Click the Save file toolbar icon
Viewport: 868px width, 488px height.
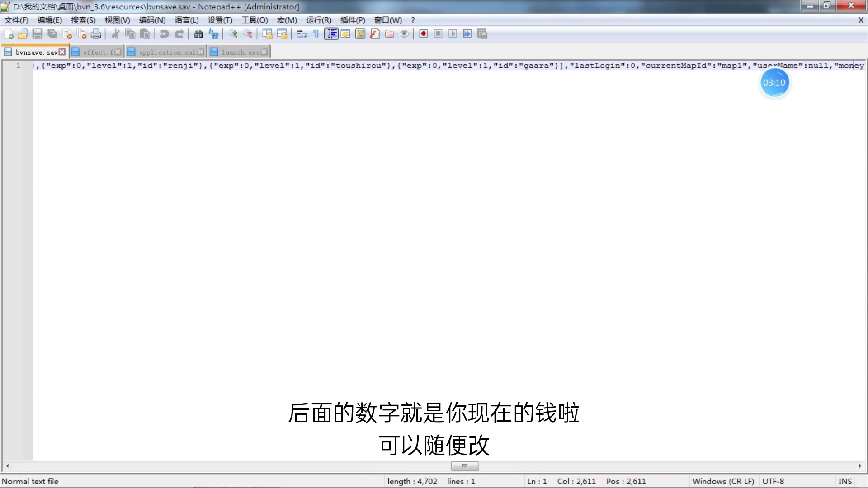38,34
